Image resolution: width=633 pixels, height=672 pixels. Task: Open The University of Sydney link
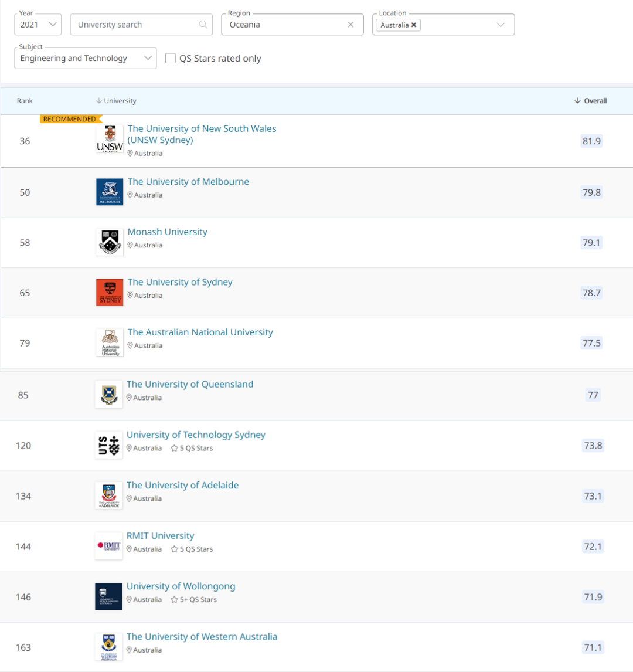pos(180,282)
